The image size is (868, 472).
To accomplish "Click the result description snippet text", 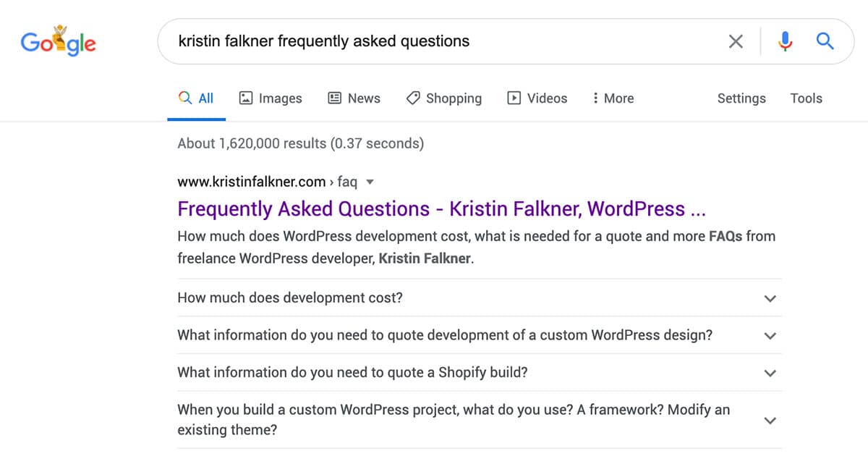I will [476, 247].
